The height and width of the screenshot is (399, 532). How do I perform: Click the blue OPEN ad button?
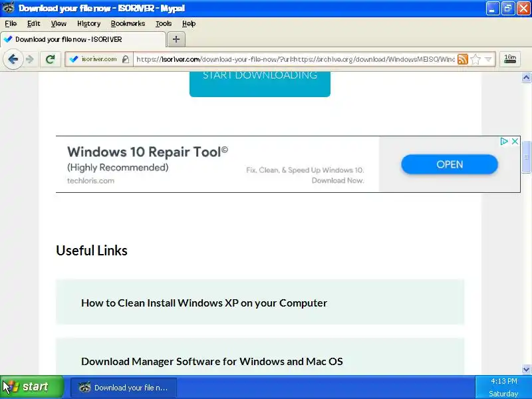(x=450, y=164)
